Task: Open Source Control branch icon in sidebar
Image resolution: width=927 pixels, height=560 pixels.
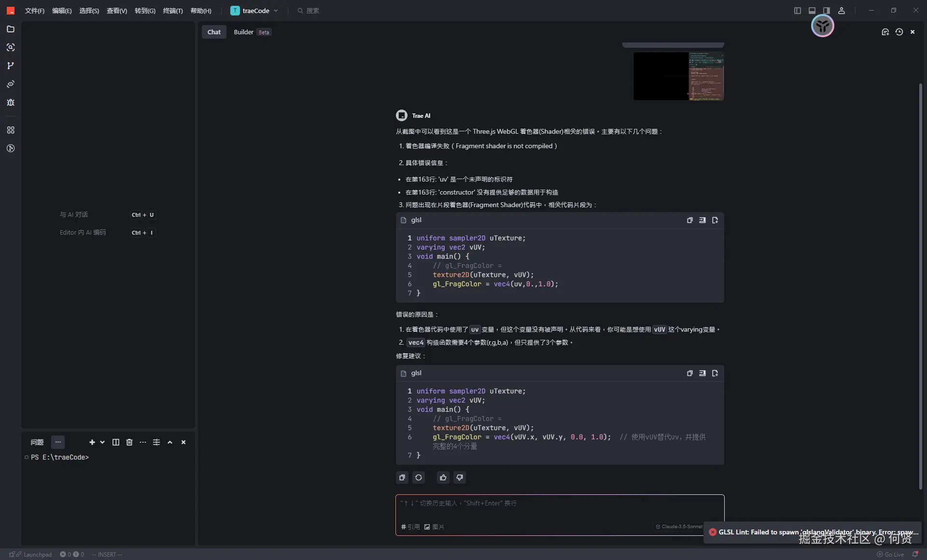Action: pyautogui.click(x=11, y=66)
